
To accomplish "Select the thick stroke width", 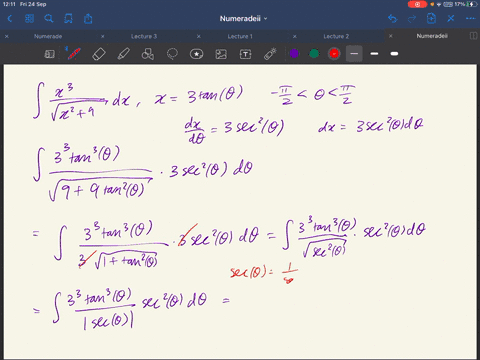I will [x=394, y=54].
